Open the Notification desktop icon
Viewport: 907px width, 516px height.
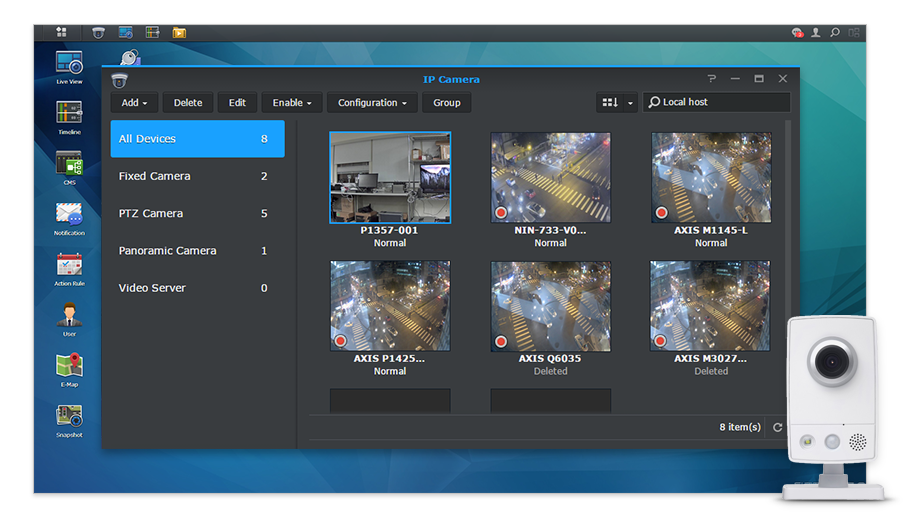69,215
